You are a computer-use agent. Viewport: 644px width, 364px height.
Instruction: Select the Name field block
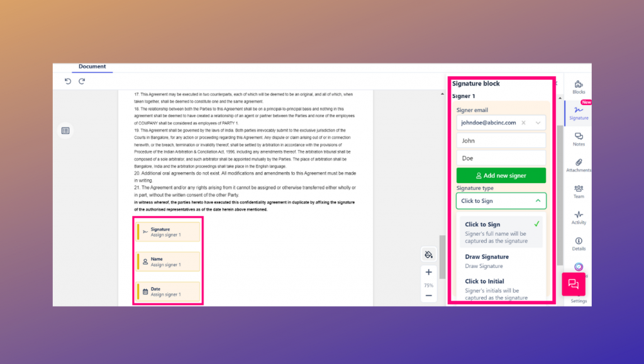169,262
